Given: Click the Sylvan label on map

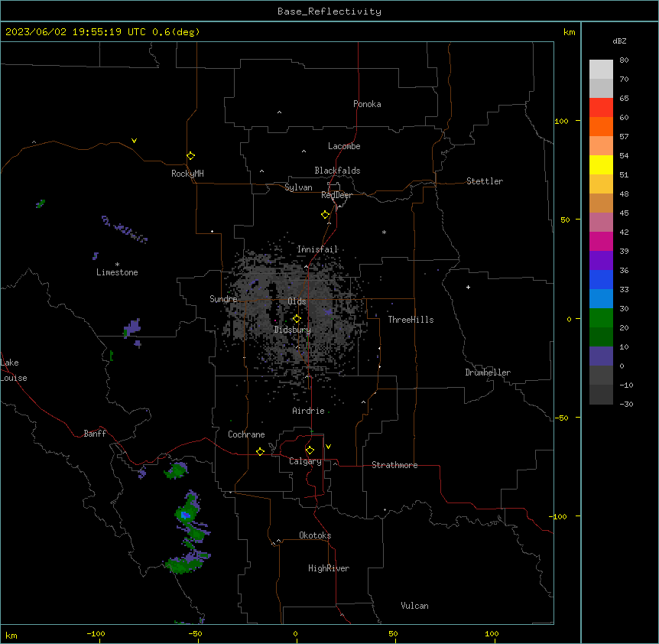Looking at the screenshot, I should click(x=298, y=187).
